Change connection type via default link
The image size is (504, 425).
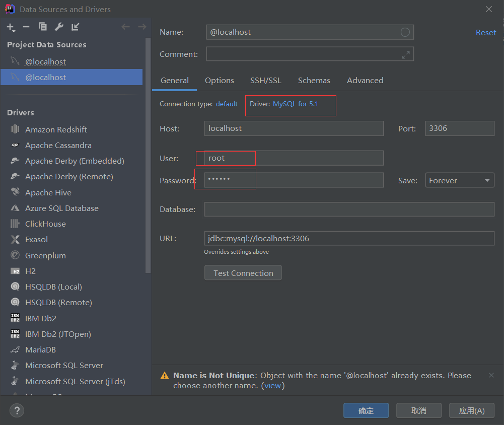click(227, 104)
